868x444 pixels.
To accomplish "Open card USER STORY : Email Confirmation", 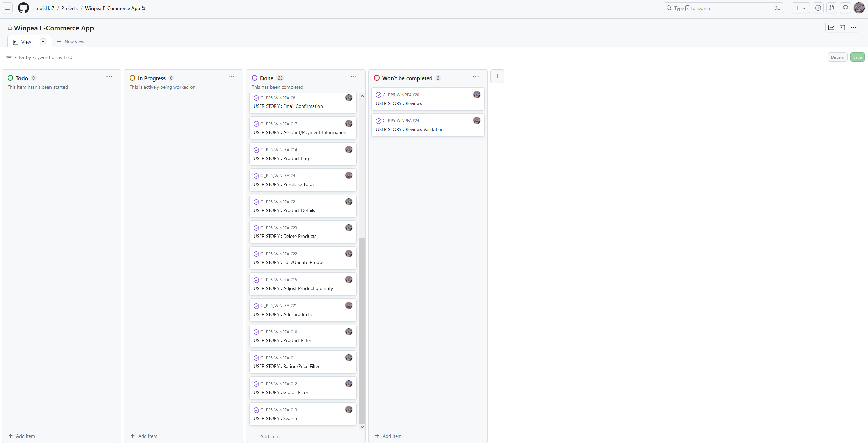I will click(x=288, y=106).
